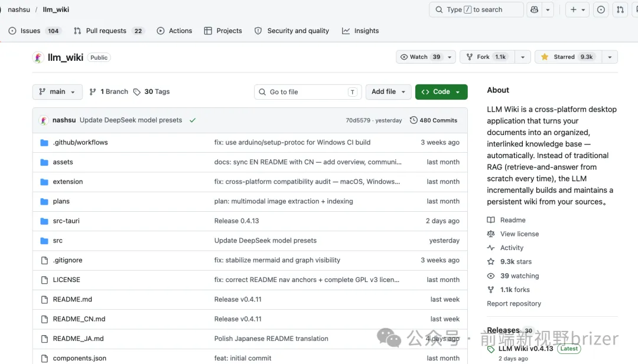The width and height of the screenshot is (638, 364).
Task: Open the Activity link in About
Action: coord(505,248)
